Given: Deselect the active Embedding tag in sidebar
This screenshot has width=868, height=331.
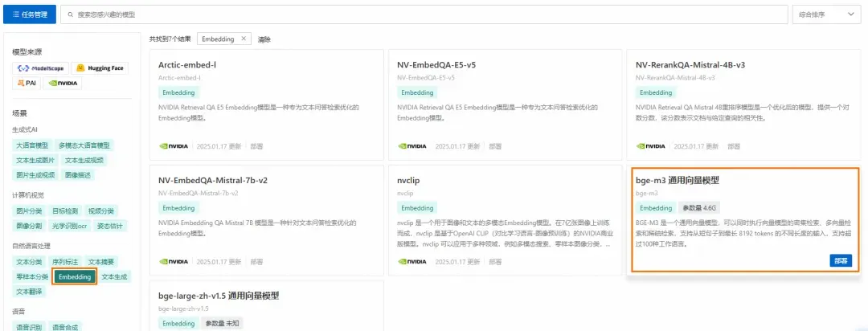Looking at the screenshot, I should tap(76, 276).
